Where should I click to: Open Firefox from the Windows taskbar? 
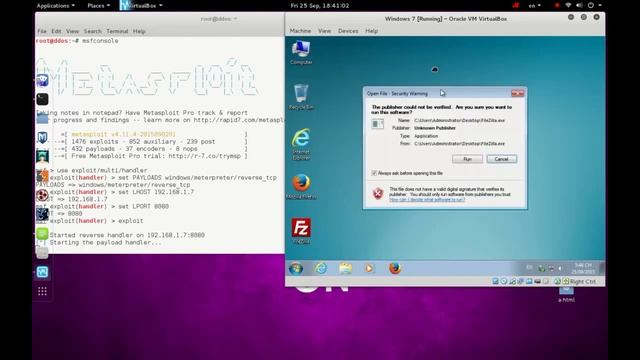(x=395, y=268)
